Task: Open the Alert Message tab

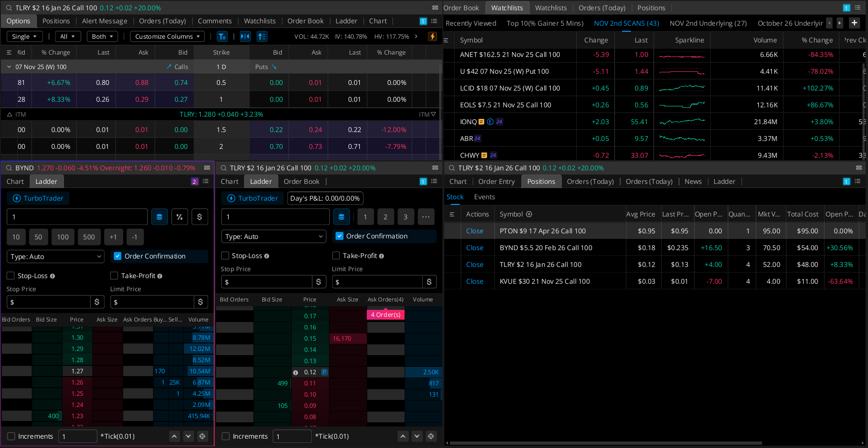Action: coord(105,21)
